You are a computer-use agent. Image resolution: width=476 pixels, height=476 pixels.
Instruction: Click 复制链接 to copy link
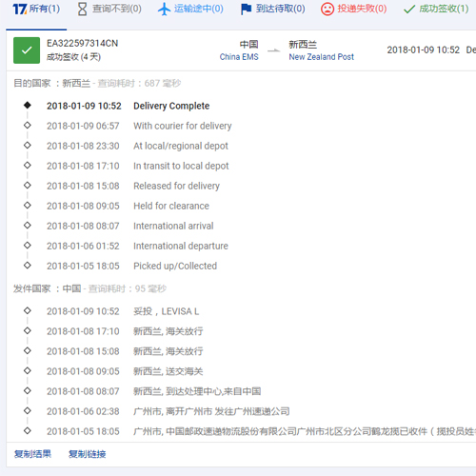[88, 454]
